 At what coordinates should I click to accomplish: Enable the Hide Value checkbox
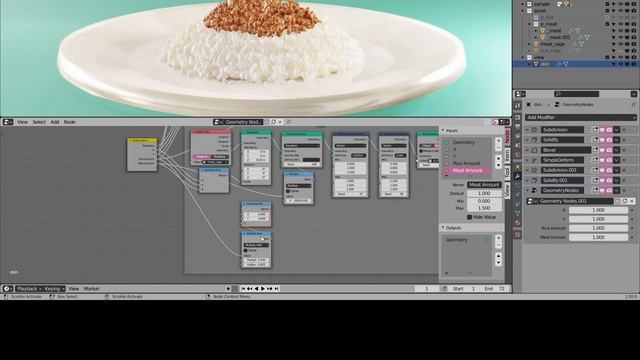pyautogui.click(x=469, y=217)
